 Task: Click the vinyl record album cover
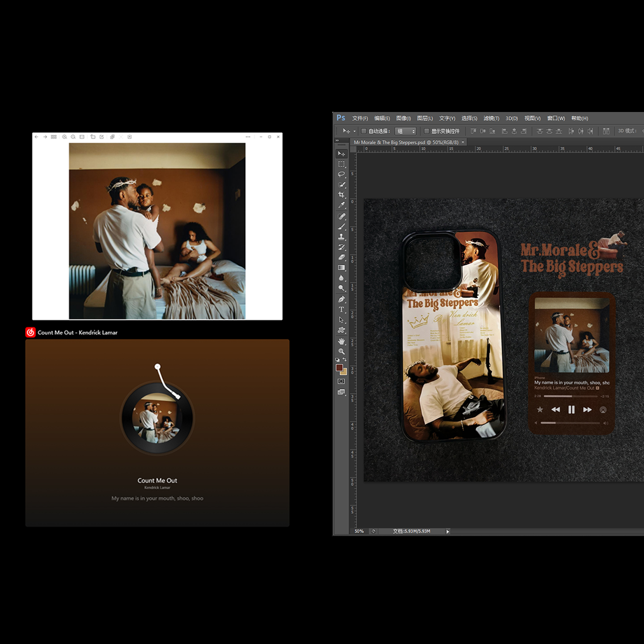157,418
